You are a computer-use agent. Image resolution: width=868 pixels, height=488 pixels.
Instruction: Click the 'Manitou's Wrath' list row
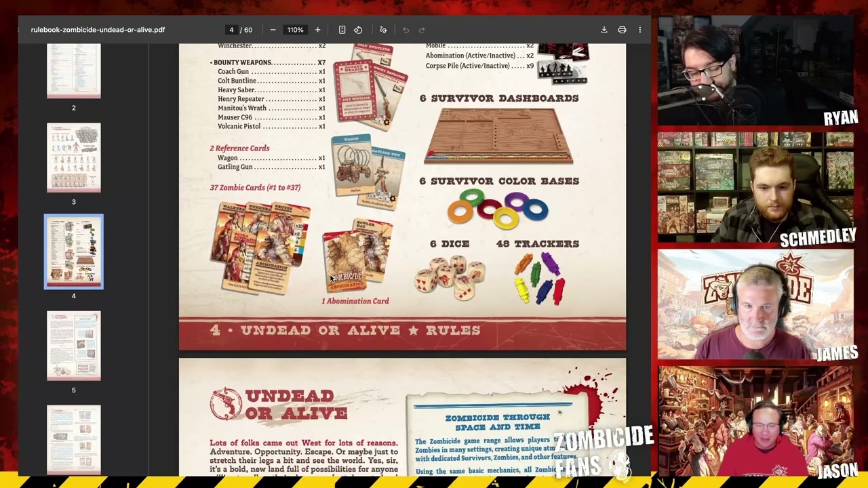pyautogui.click(x=271, y=108)
